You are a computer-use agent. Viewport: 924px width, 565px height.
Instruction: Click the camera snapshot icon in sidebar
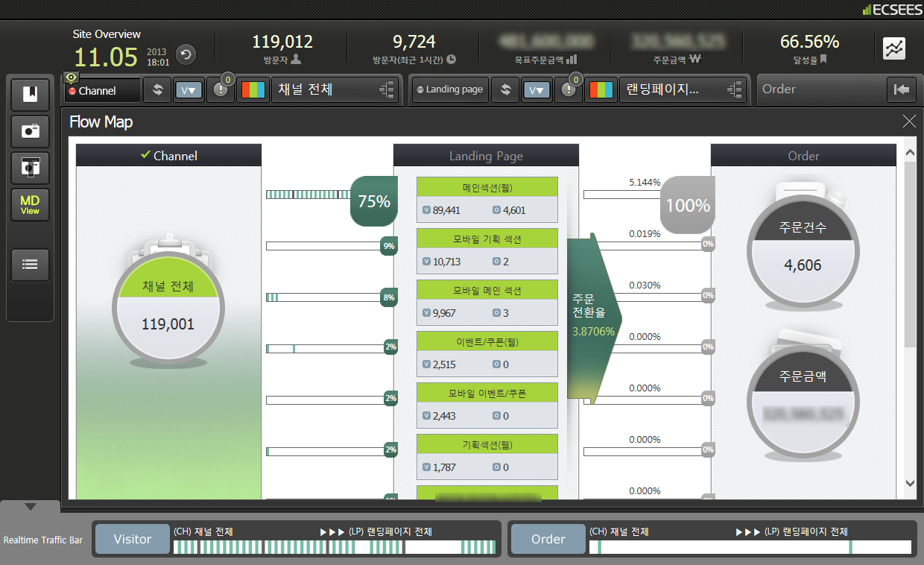point(31,130)
